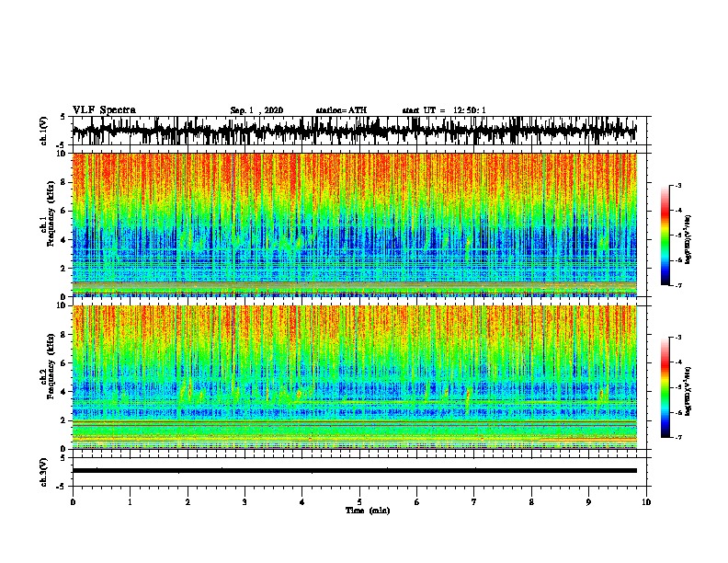
Task: Click the "station=ATH" header label
Action: [341, 110]
